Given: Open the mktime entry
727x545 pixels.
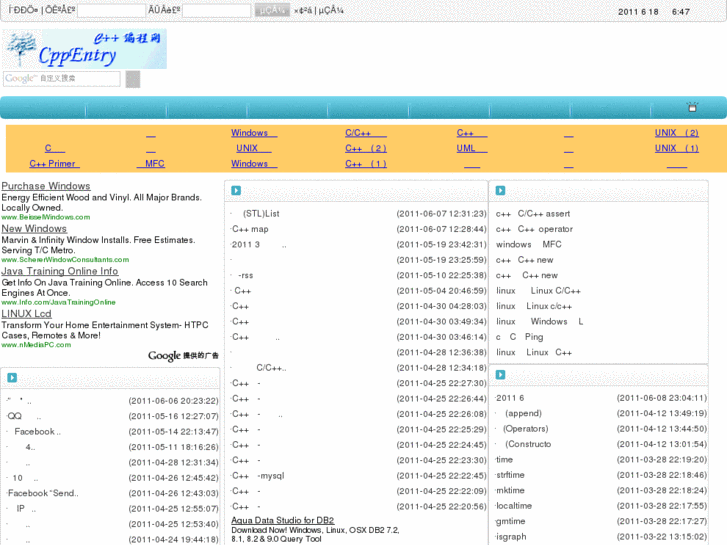Looking at the screenshot, I should pos(510,490).
